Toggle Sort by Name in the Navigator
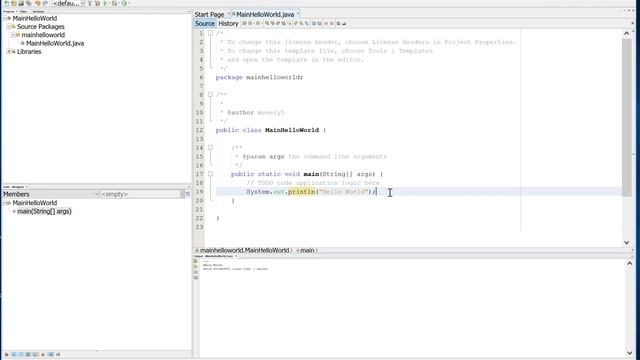Screen dimensions: 640x360 [50, 355]
